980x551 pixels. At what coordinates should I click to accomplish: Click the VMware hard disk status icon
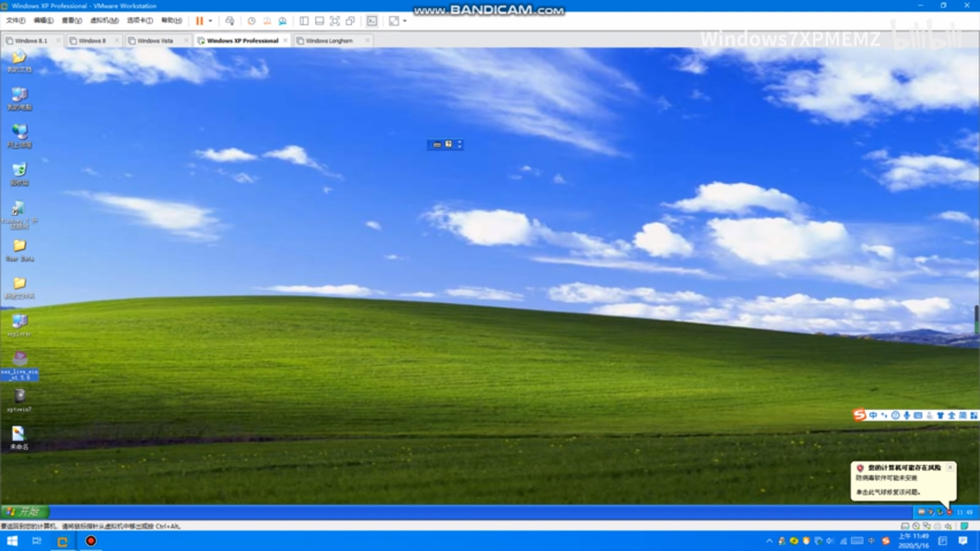click(x=905, y=526)
